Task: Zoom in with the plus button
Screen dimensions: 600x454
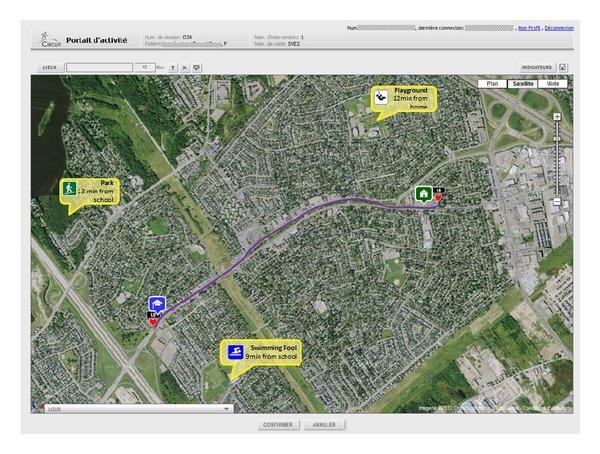Action: (556, 117)
